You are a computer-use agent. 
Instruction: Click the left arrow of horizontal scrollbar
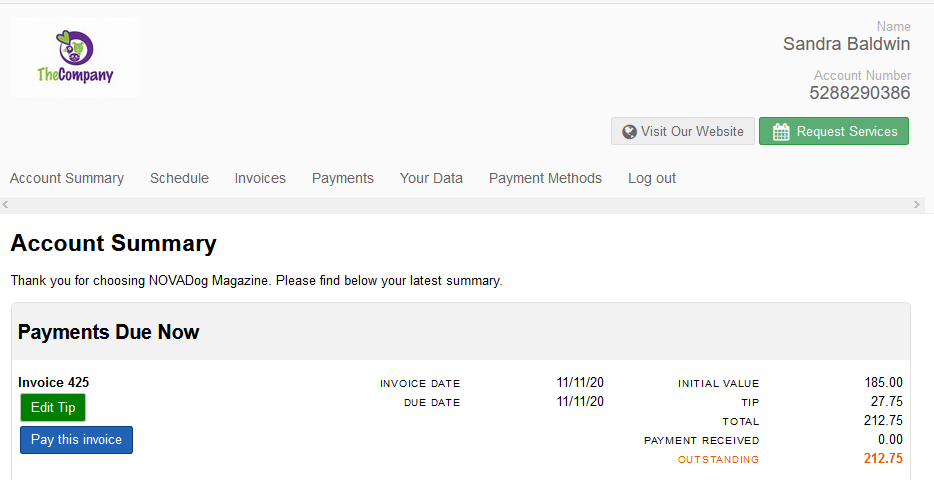(5, 204)
